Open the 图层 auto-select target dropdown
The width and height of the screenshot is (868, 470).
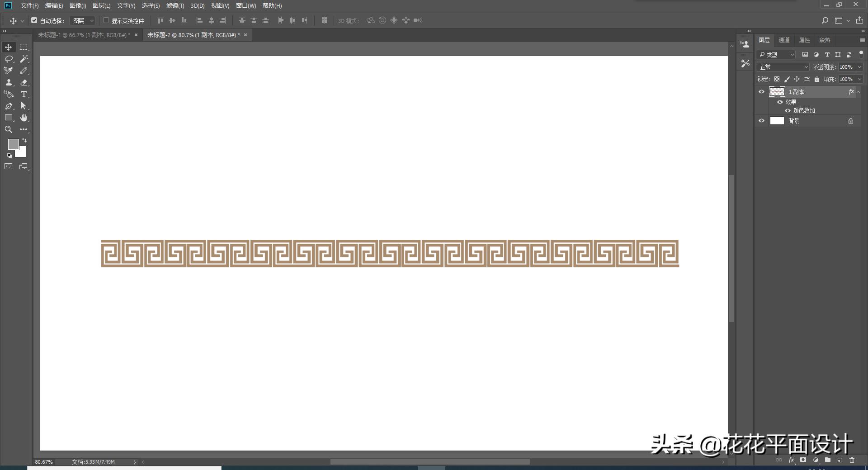(83, 21)
